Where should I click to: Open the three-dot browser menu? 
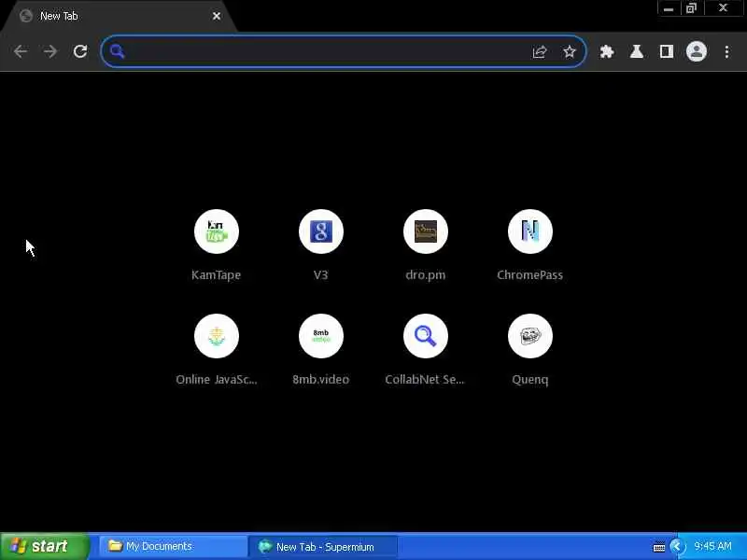pos(726,51)
